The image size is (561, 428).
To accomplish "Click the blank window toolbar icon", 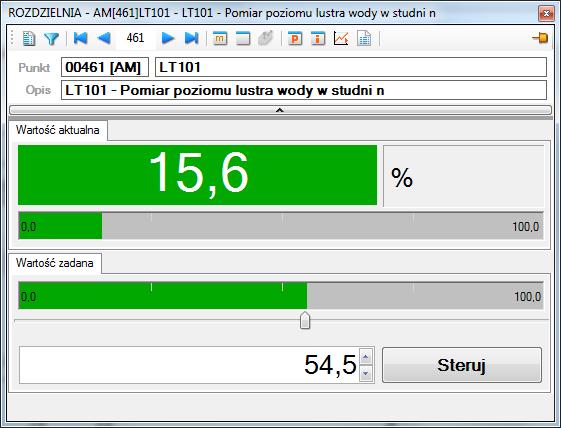I will (243, 38).
